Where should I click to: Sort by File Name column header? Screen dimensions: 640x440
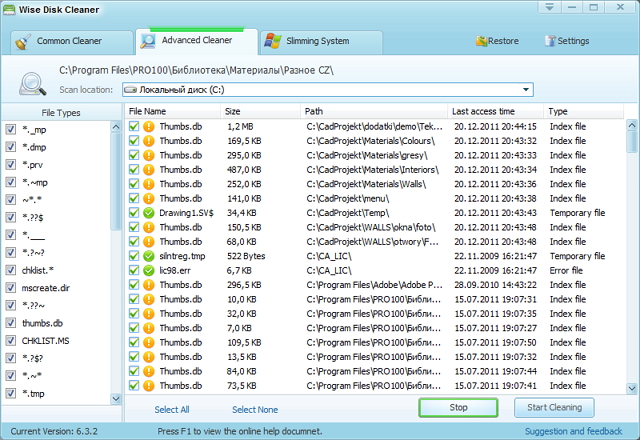[x=173, y=111]
